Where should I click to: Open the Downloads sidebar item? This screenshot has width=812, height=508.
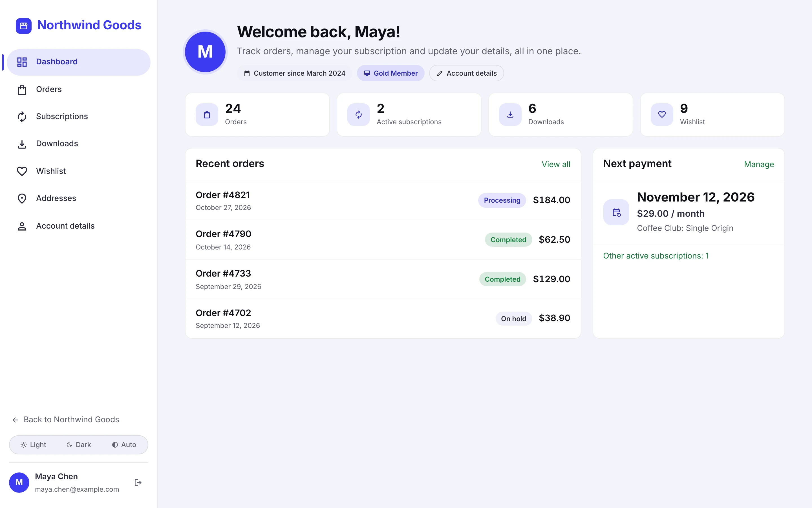(x=78, y=144)
